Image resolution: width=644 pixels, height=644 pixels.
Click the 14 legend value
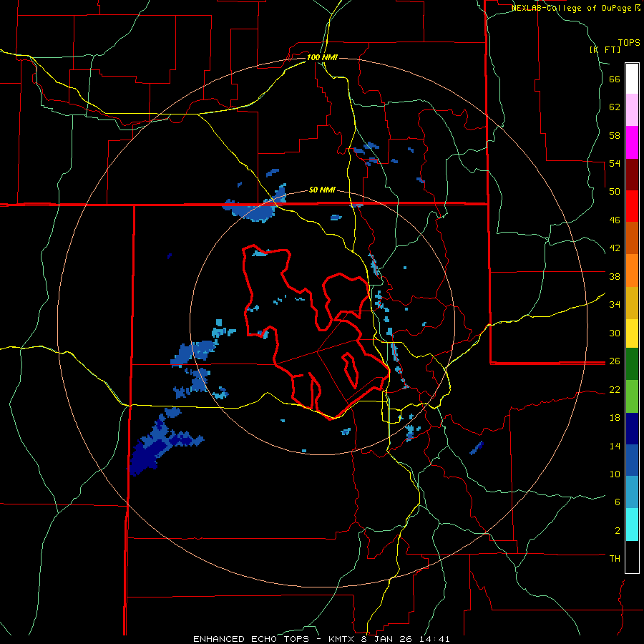point(615,447)
